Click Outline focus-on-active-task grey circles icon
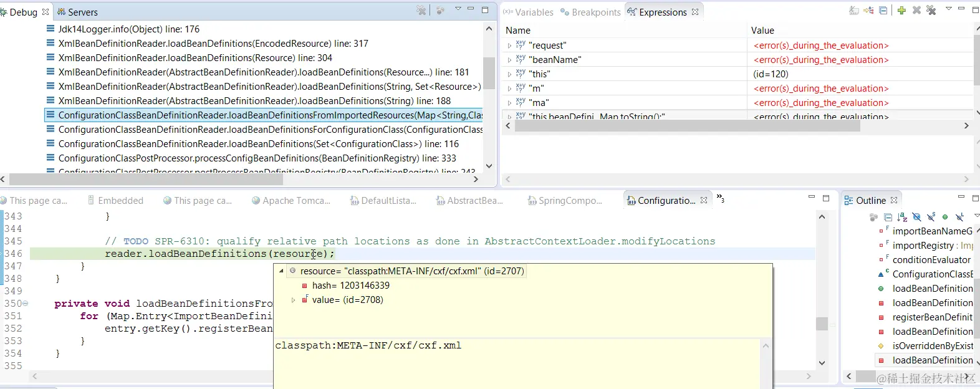 point(873,217)
